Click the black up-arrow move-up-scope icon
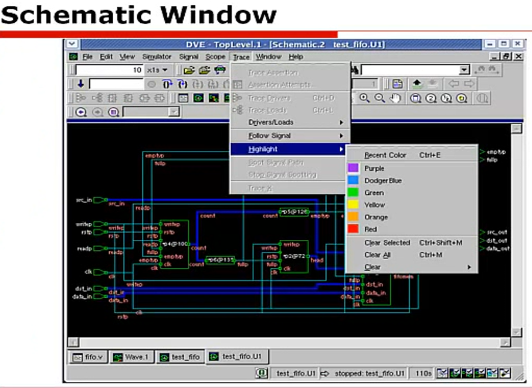The image size is (532, 388). coord(417,84)
